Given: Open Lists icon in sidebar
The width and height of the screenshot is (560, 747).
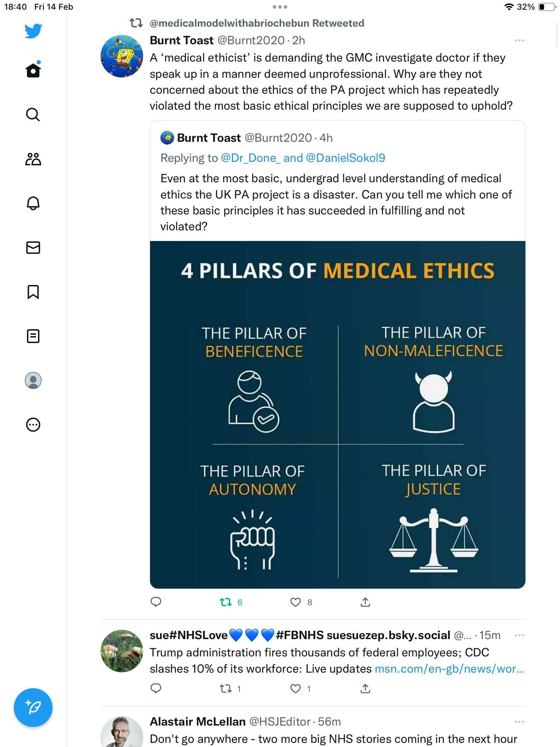Looking at the screenshot, I should coord(33,336).
